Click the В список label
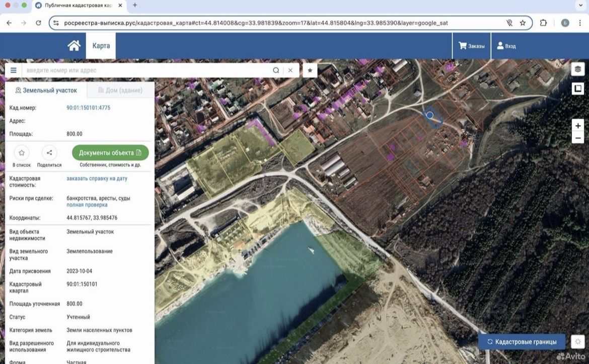 pos(22,165)
